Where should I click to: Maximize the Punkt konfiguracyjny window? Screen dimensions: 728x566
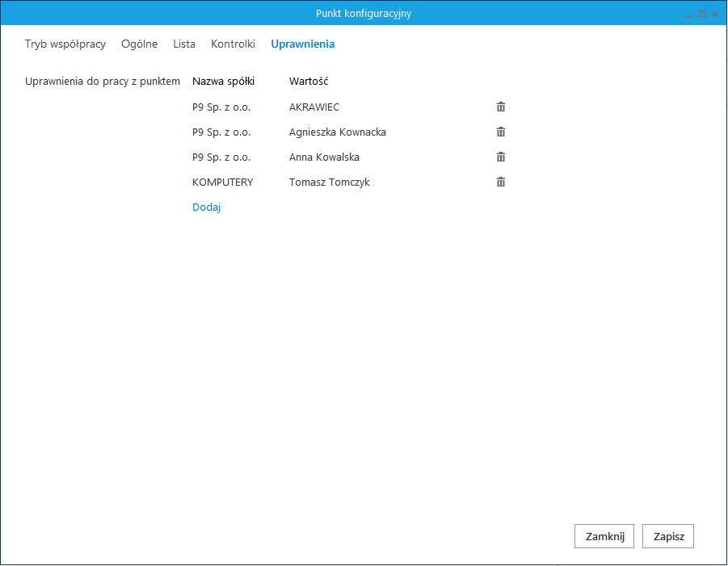pos(702,14)
